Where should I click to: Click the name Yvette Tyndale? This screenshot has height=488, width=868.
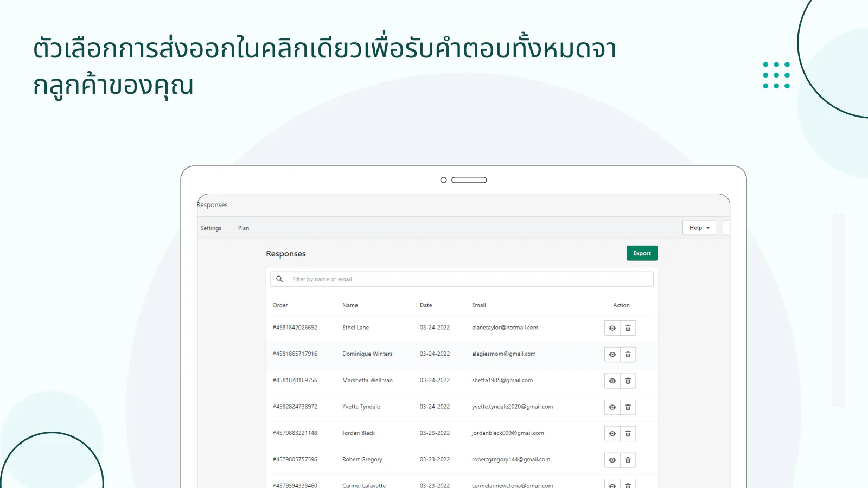coord(361,407)
